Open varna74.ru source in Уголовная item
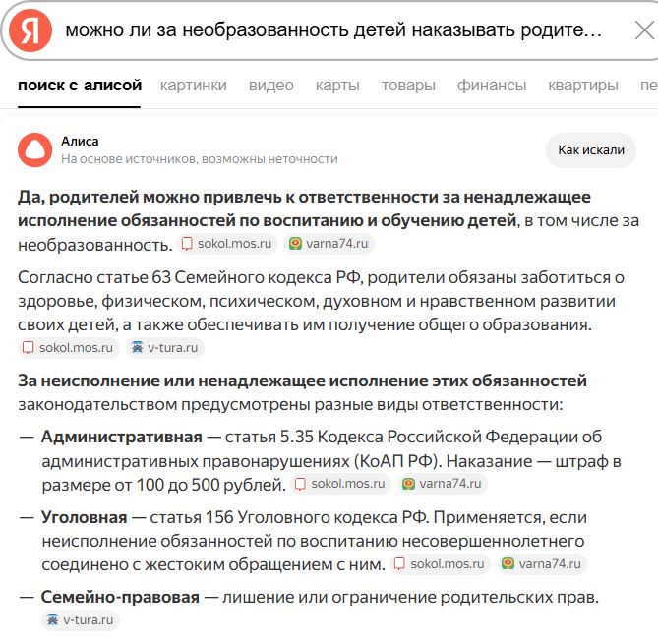Screen dimensions: 658x644 543,564
